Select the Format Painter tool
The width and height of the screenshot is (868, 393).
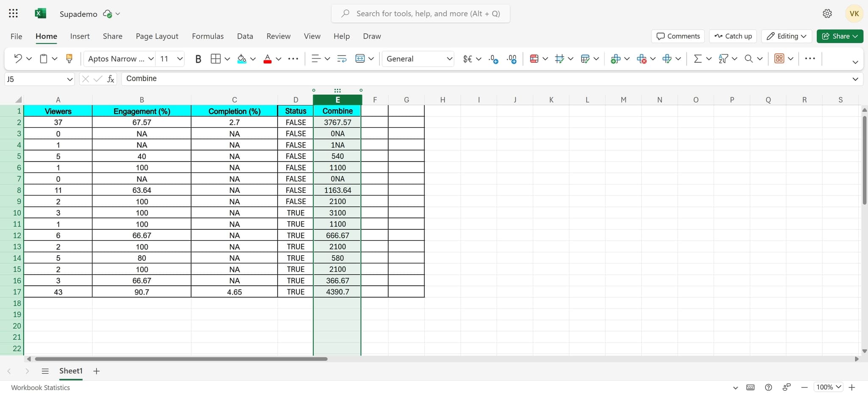[x=69, y=59]
